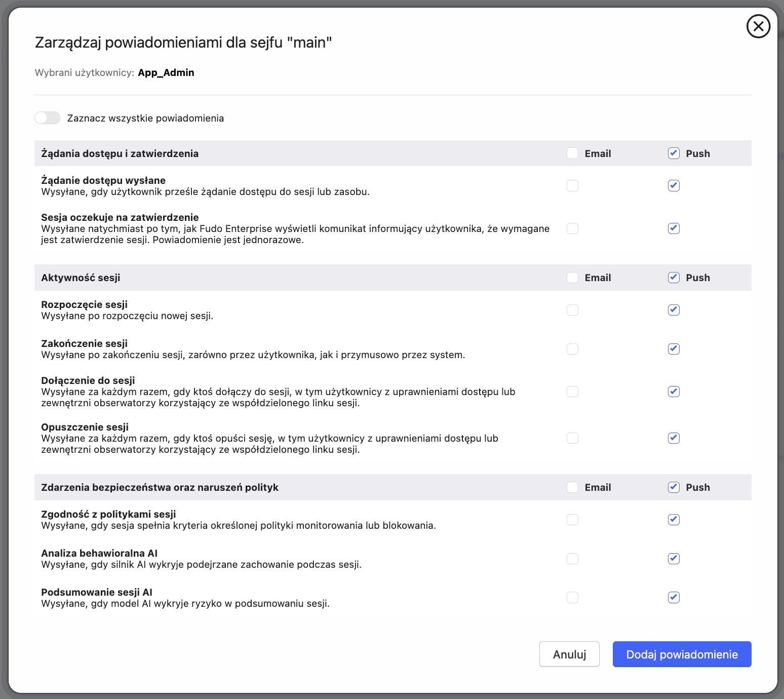Disable Push for 'Aktywność sesji' group header

tap(674, 278)
